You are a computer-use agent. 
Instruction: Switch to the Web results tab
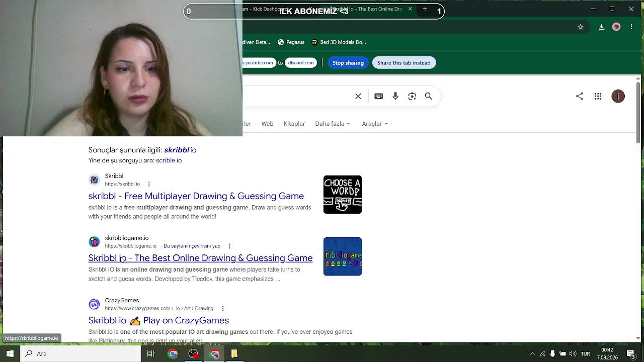tap(267, 124)
